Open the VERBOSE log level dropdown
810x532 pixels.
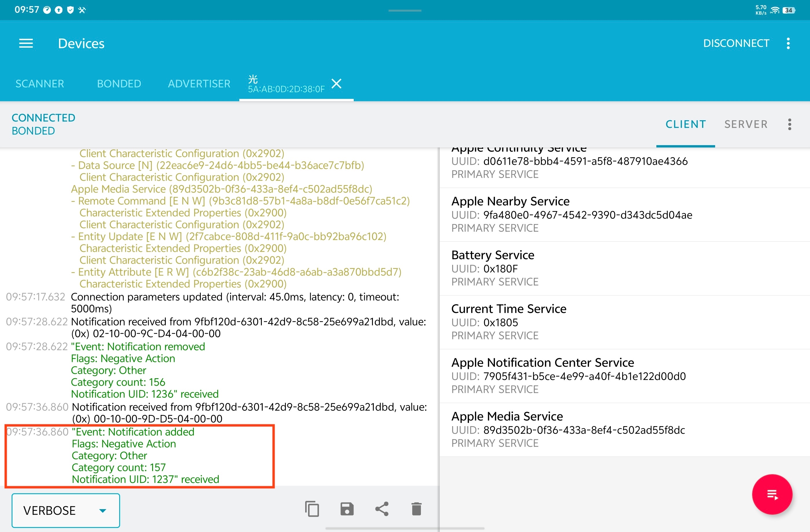[x=66, y=510]
